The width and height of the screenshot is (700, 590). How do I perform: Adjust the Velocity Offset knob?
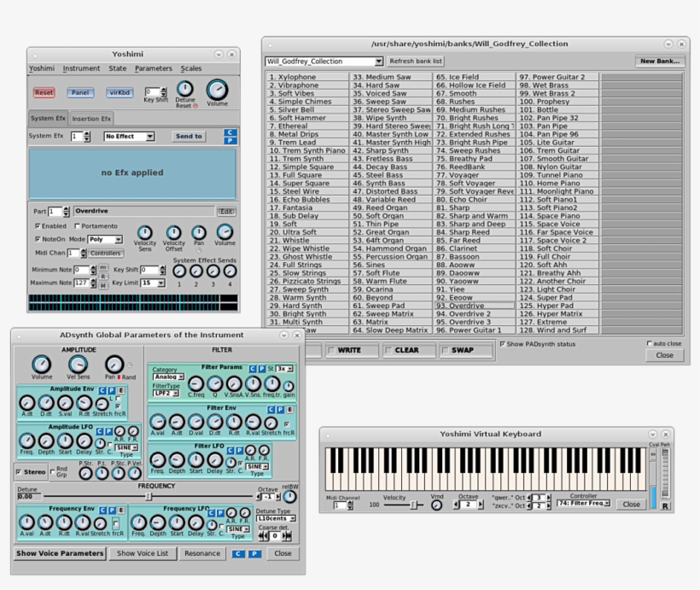coord(173,232)
